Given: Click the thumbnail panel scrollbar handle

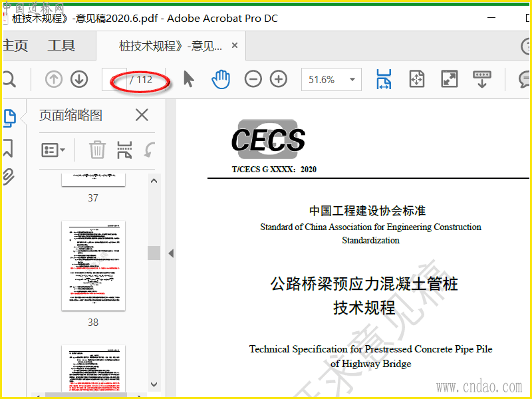Looking at the screenshot, I should [154, 253].
